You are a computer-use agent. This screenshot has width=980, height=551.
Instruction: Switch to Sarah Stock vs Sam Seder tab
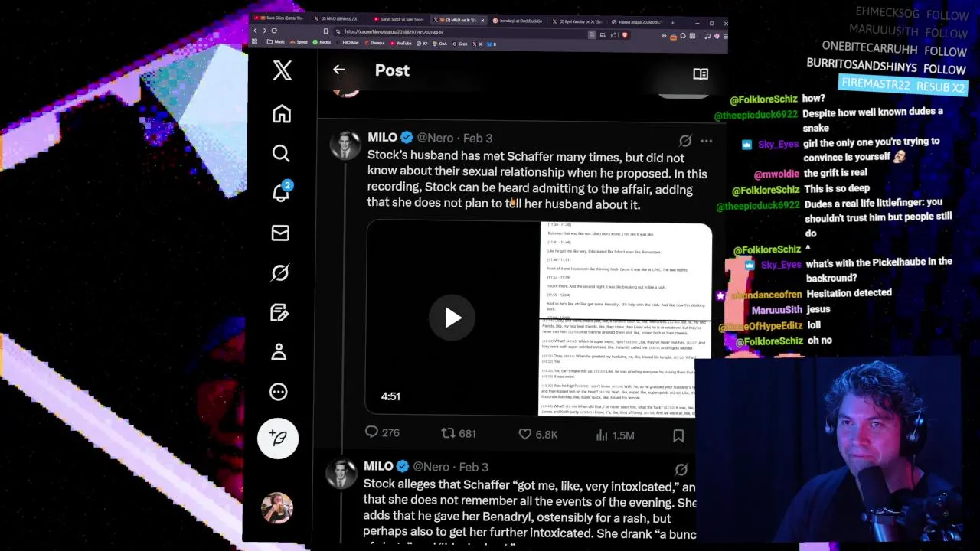point(398,19)
